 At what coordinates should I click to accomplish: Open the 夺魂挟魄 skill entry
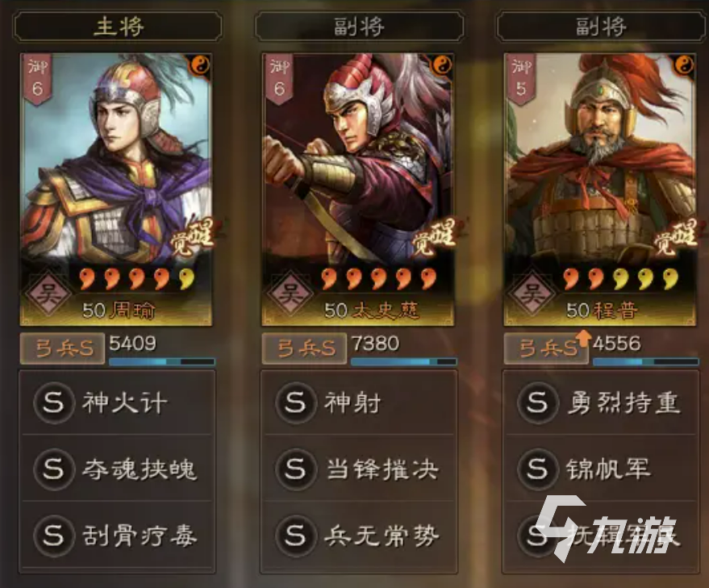pos(117,469)
